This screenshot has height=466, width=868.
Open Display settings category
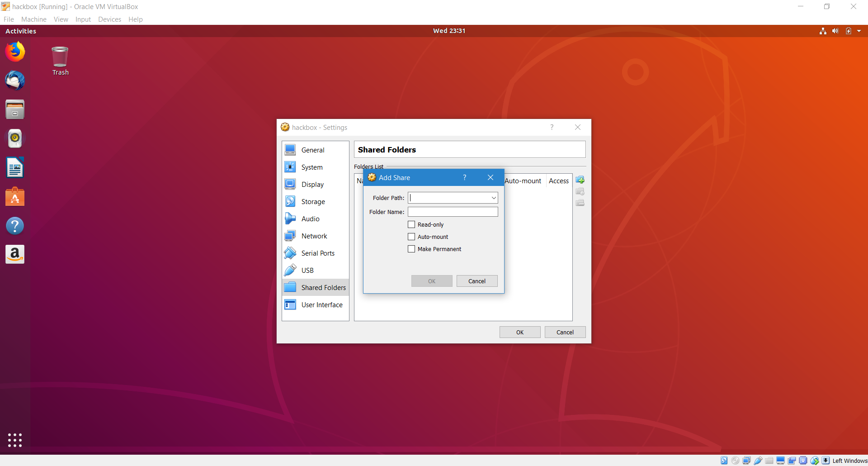[x=316, y=184]
